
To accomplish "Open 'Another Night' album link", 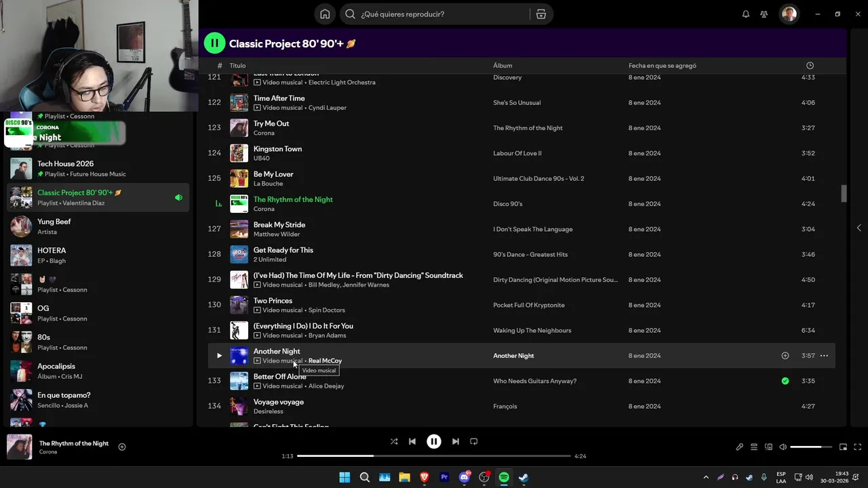I will (x=513, y=356).
